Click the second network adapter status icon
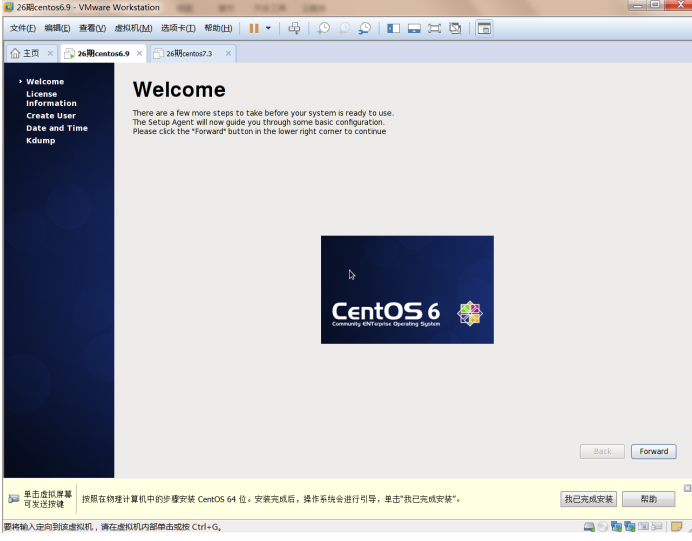 630,526
